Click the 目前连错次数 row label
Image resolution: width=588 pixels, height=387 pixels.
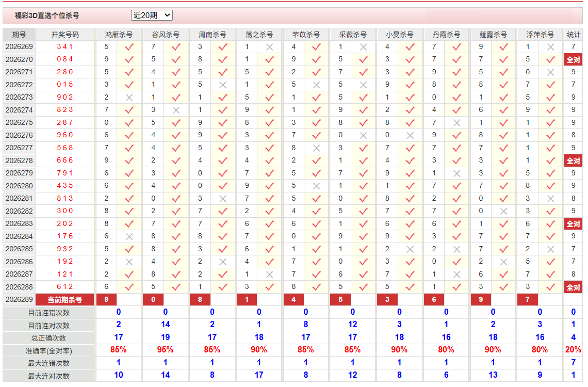[x=49, y=313]
